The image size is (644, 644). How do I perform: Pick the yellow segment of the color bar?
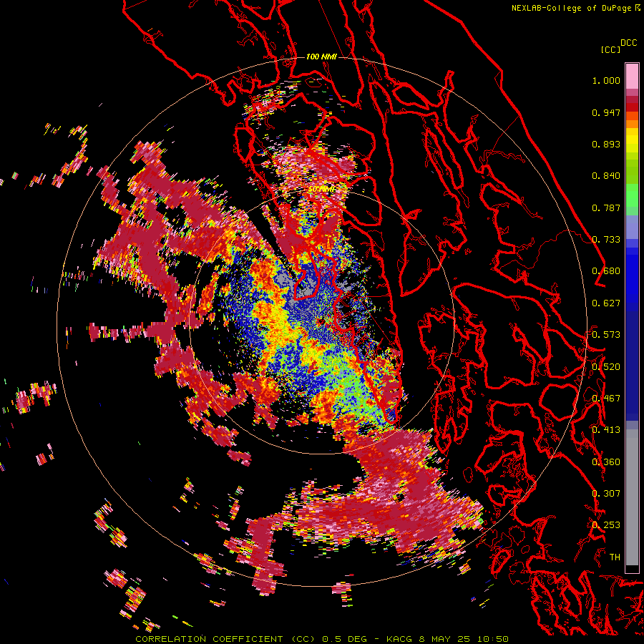pyautogui.click(x=632, y=141)
